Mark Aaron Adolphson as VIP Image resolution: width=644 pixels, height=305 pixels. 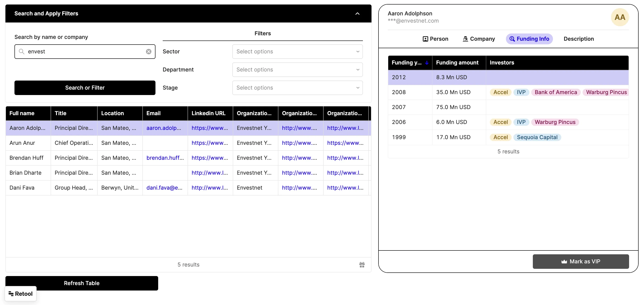[x=581, y=261]
